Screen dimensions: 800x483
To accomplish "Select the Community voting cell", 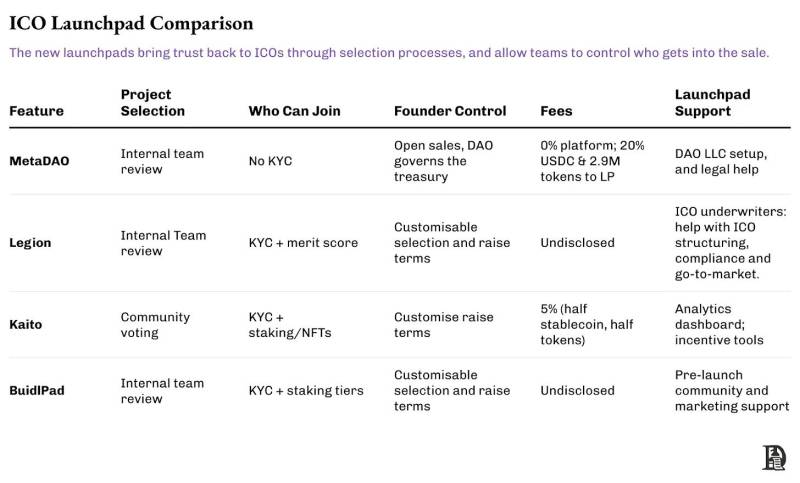I will (155, 325).
